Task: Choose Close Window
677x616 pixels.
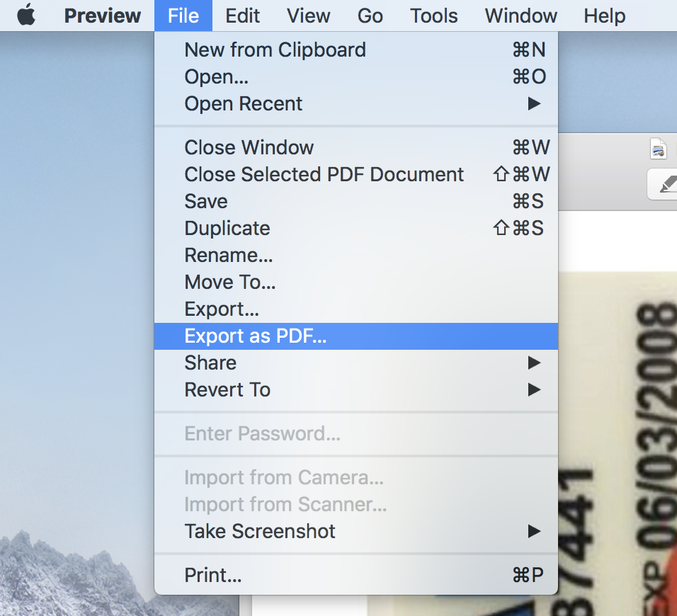Action: click(x=356, y=147)
